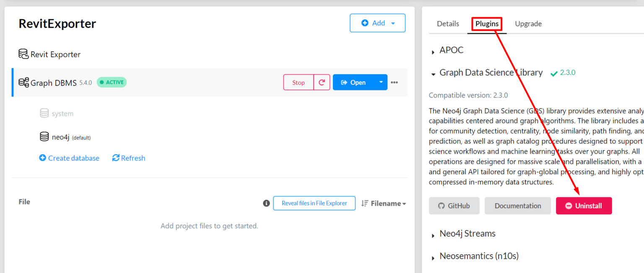Click the info icon beside Reveal files
644x273 pixels.
coord(266,203)
